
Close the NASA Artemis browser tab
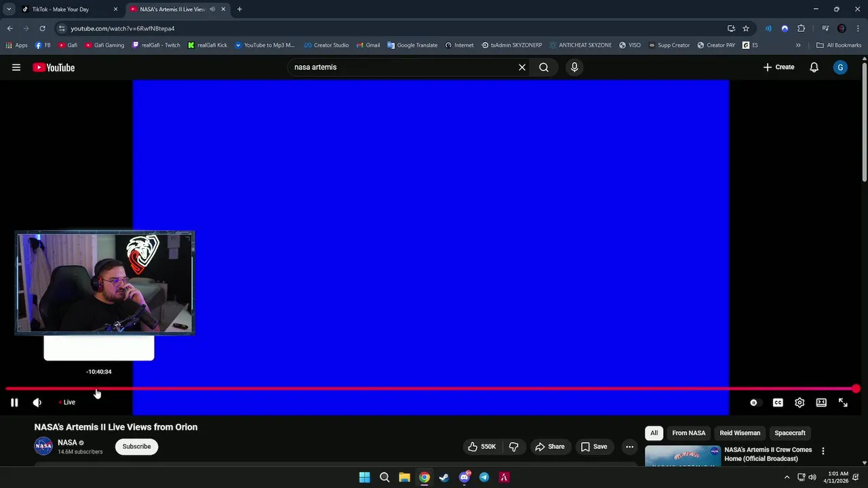coord(223,9)
